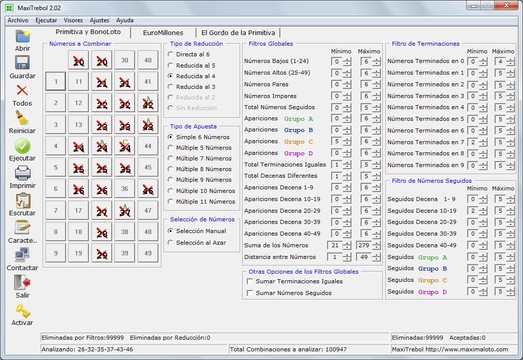
Task: Change Suma de los Números minimum spinner
Action: pyautogui.click(x=347, y=246)
